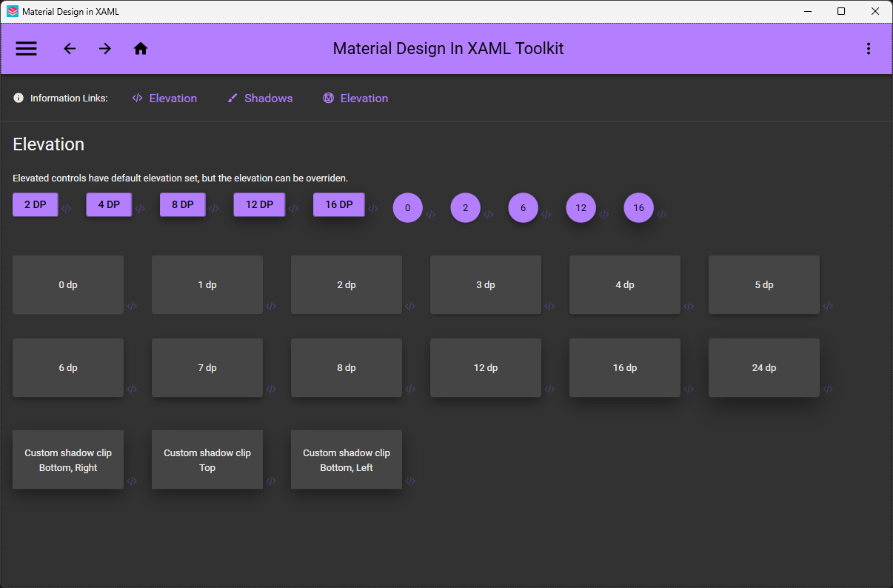
Task: Click the 8 DP button
Action: click(183, 204)
